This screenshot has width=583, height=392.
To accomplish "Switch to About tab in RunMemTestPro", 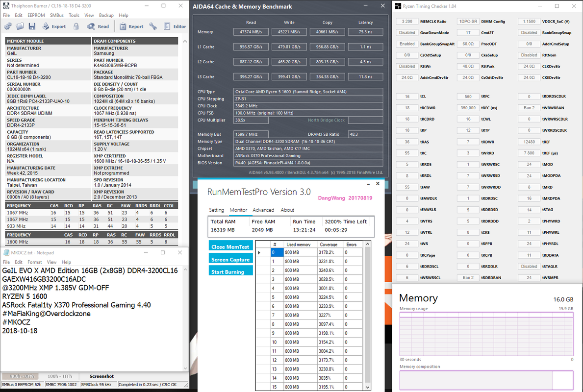I will pyautogui.click(x=287, y=210).
